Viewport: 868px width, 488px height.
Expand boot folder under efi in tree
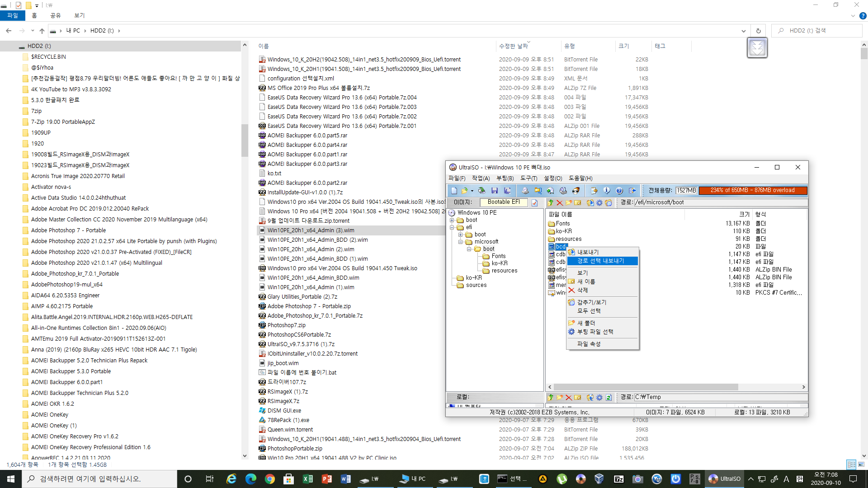[x=460, y=235]
